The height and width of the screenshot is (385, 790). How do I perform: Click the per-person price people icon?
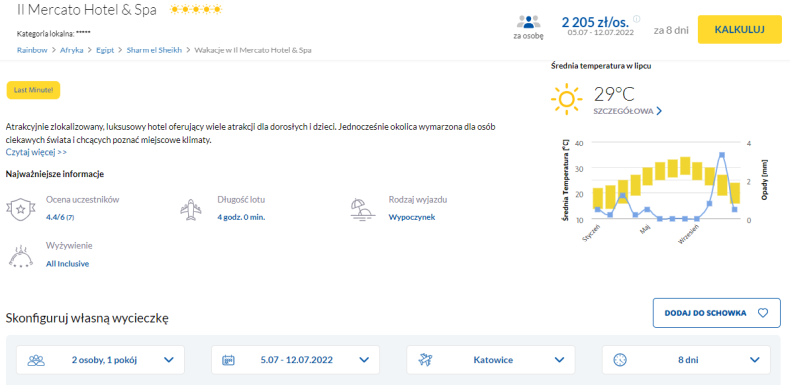pyautogui.click(x=528, y=23)
